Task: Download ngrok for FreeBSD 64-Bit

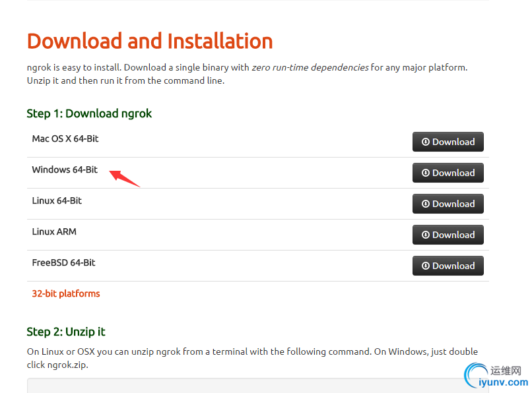Action: 448,266
